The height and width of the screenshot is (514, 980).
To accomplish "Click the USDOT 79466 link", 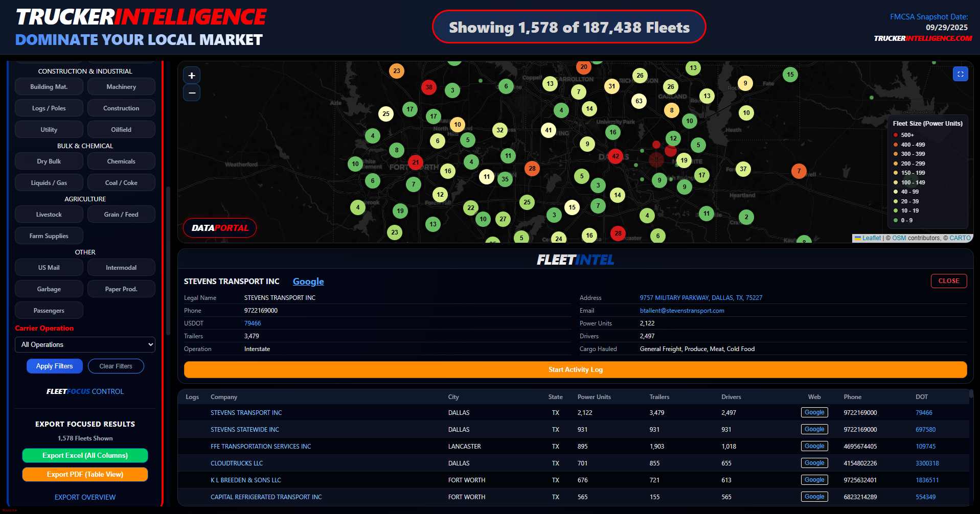I will [x=253, y=323].
